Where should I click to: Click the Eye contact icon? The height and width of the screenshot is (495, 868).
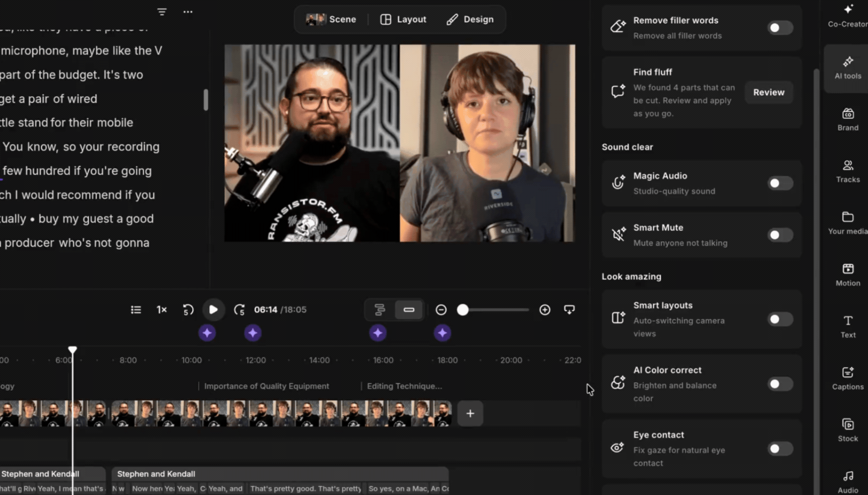tap(618, 448)
